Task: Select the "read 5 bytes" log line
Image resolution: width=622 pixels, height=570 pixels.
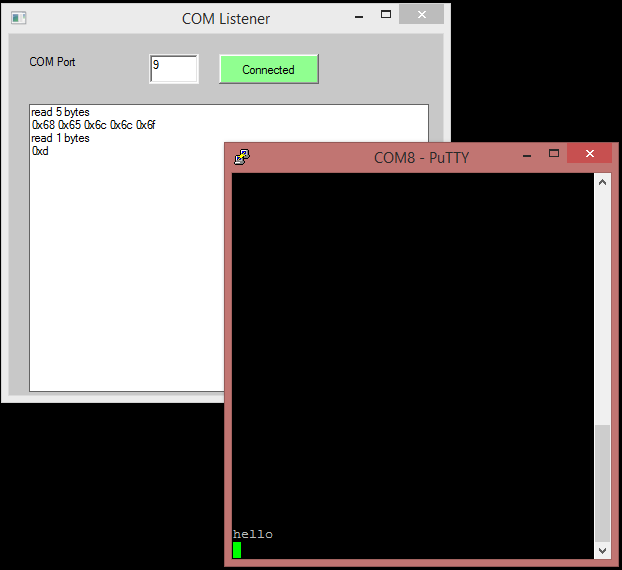Action: (60, 112)
